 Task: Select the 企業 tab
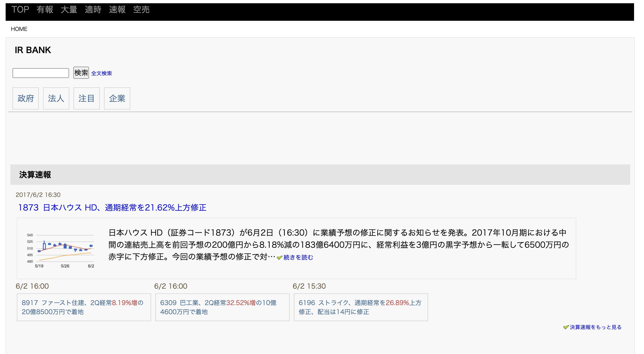coord(117,98)
